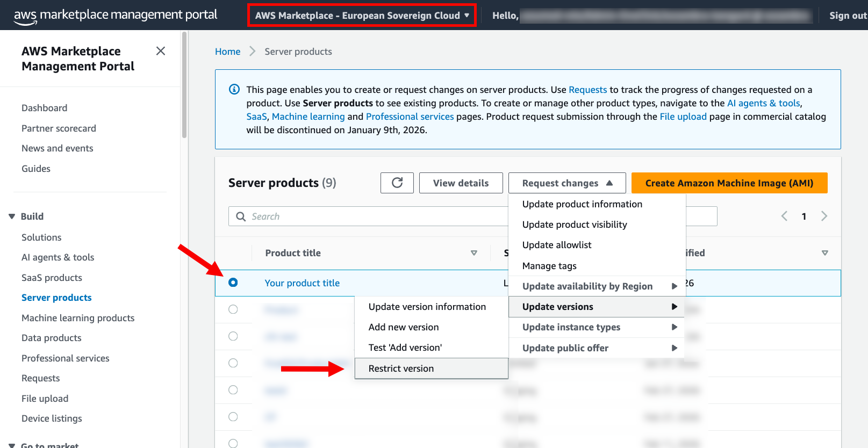The image size is (868, 448).
Task: Click the refresh icon button
Action: pyautogui.click(x=397, y=183)
